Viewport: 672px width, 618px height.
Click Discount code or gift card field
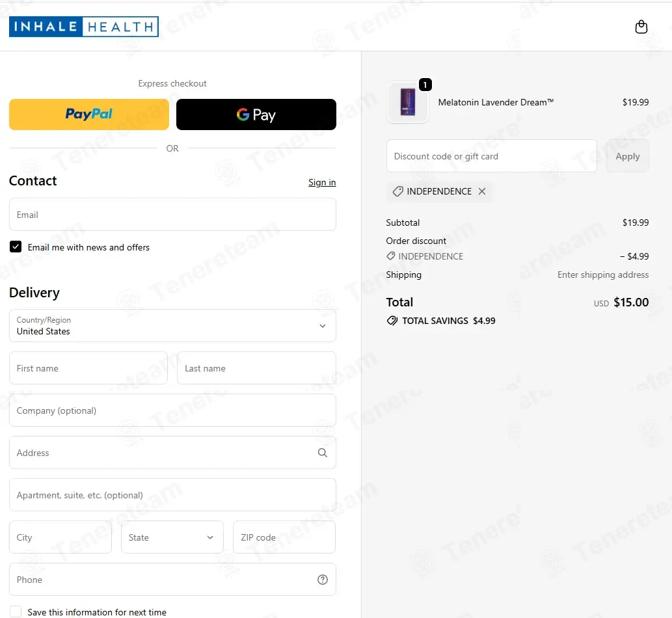[x=492, y=156]
